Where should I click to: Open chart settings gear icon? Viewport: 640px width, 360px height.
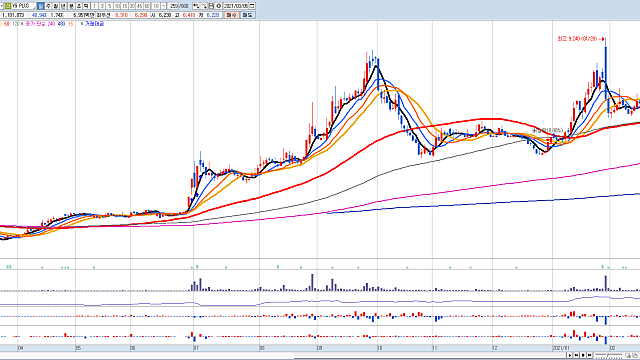pyautogui.click(x=218, y=6)
